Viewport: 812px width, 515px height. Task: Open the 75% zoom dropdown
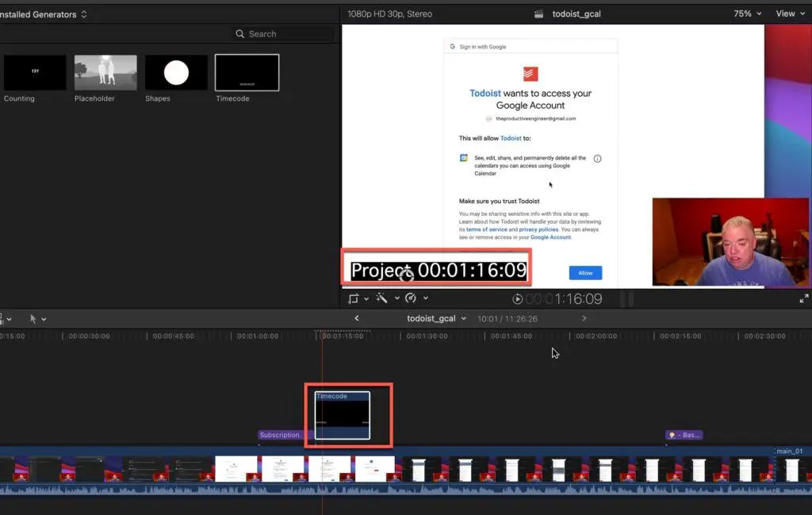point(747,14)
